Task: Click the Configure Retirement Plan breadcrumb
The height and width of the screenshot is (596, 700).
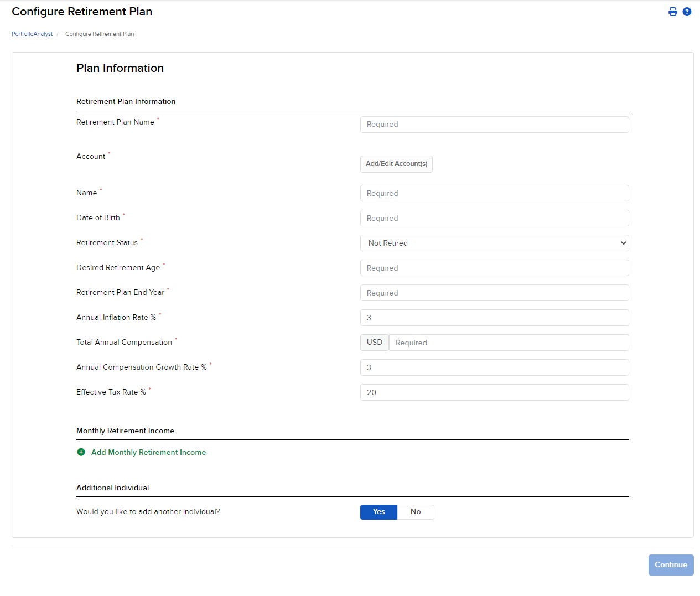Action: point(100,34)
